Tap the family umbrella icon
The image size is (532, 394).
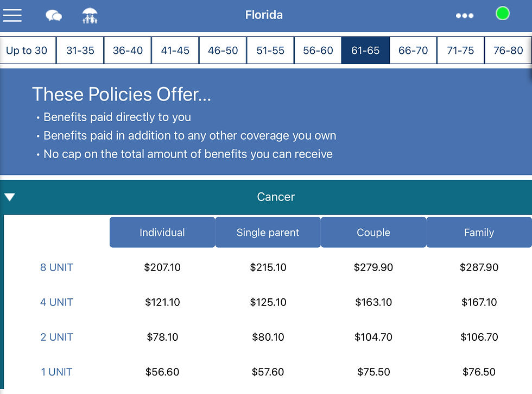click(x=90, y=16)
